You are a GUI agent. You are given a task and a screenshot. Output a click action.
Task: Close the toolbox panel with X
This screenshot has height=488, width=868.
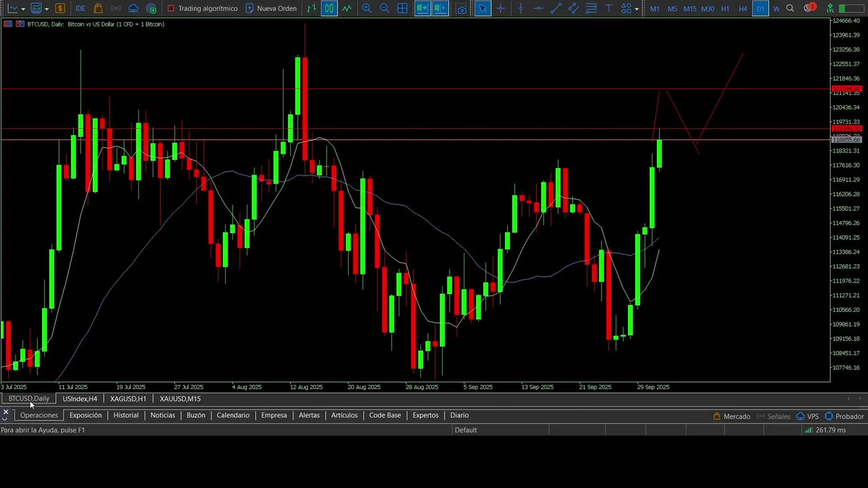[x=5, y=412]
